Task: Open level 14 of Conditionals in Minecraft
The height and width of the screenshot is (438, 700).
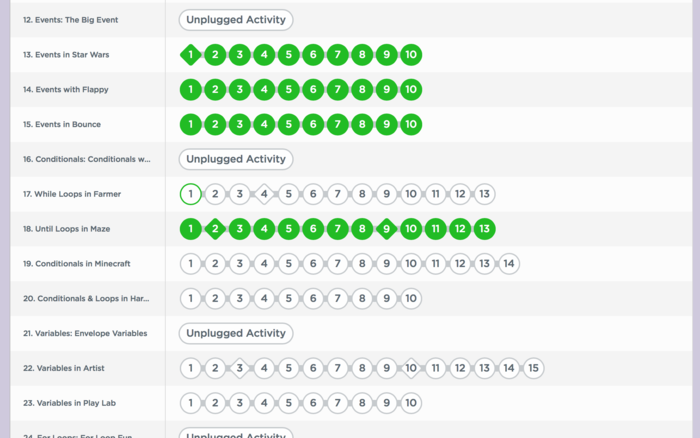Action: [508, 264]
